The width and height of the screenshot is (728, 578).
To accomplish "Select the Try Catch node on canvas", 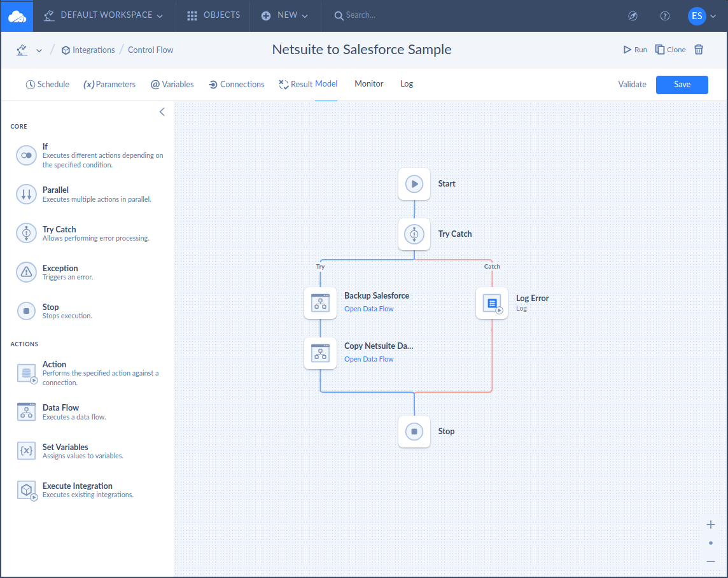I will point(414,234).
